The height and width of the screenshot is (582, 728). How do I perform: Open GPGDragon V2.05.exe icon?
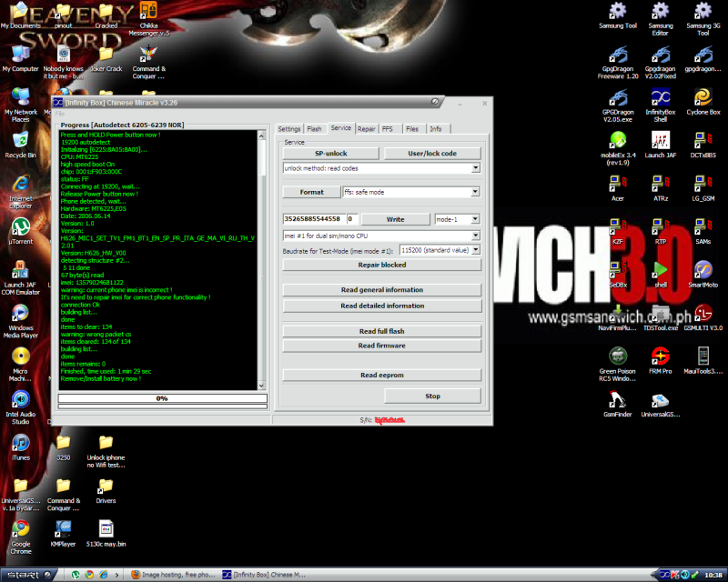[618, 105]
